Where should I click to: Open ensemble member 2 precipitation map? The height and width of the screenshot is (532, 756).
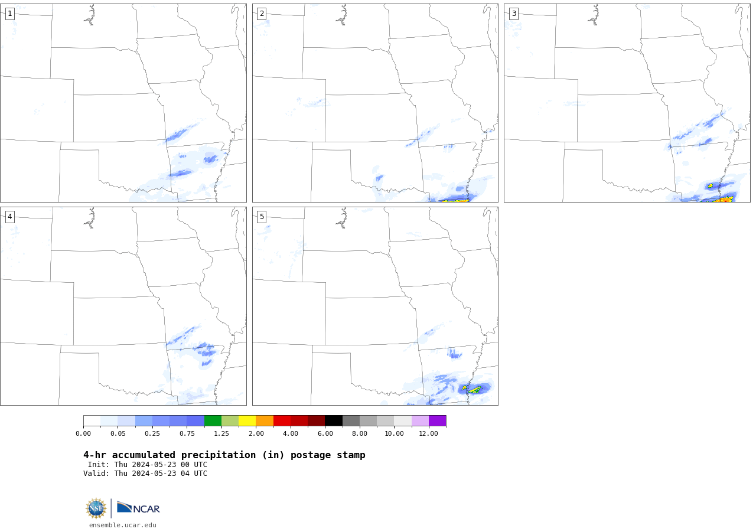coord(375,103)
